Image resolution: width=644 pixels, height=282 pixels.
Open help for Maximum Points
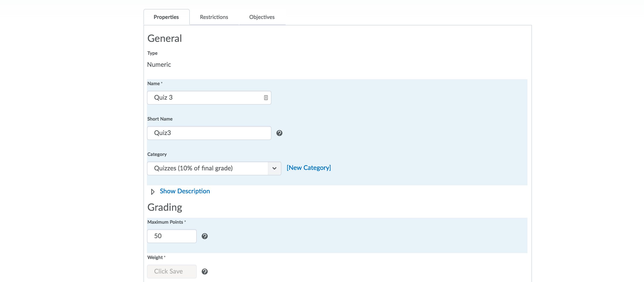pos(205,236)
